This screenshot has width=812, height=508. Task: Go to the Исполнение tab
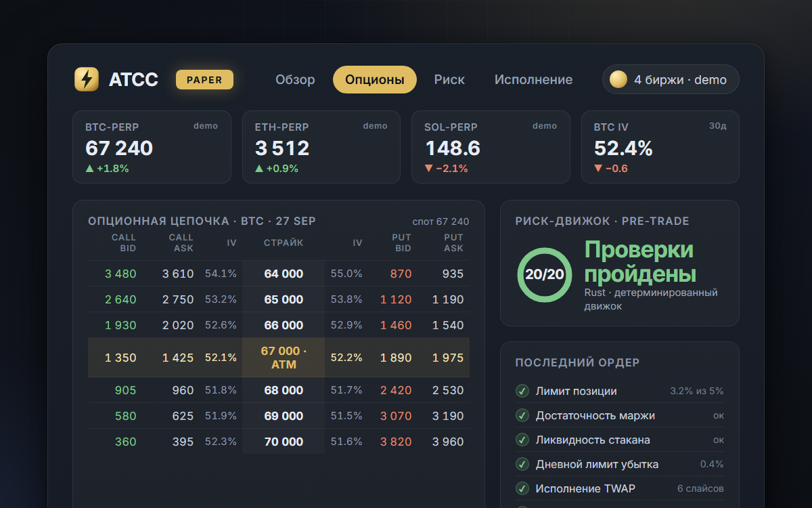click(x=533, y=79)
